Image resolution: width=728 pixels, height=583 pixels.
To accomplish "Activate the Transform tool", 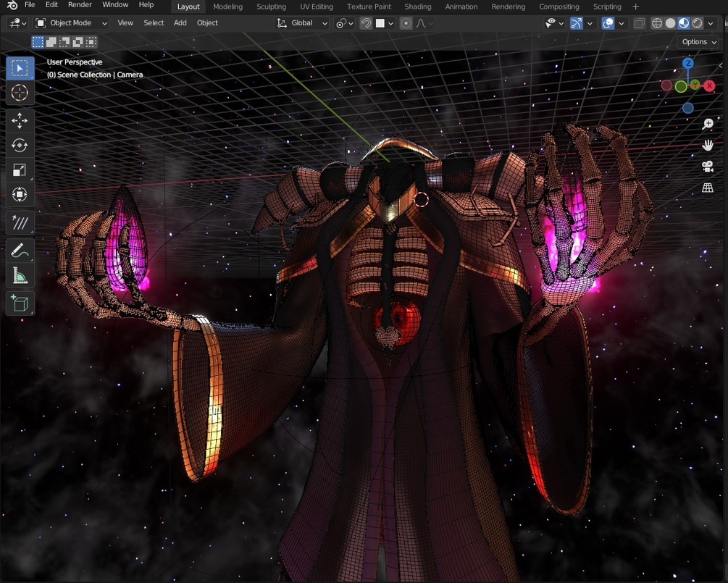I will [x=20, y=195].
